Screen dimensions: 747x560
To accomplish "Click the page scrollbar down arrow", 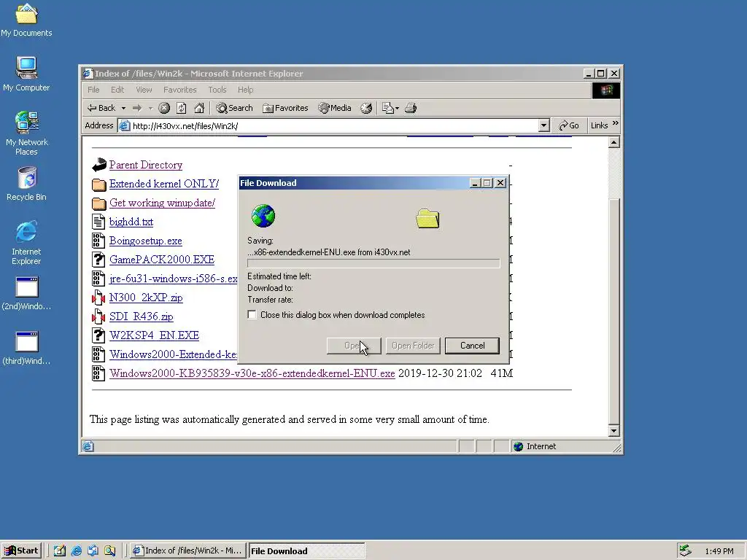I will click(x=614, y=431).
